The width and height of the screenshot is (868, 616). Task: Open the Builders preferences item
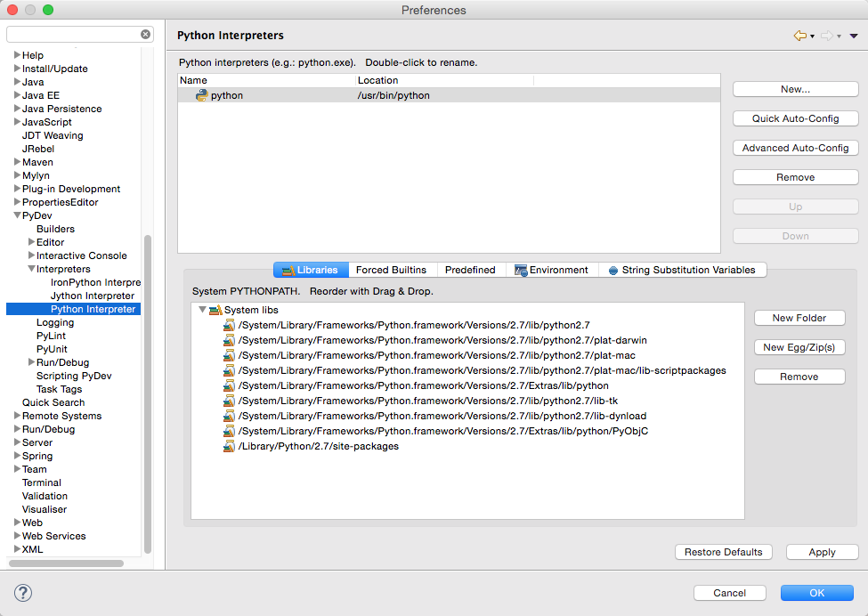point(55,229)
